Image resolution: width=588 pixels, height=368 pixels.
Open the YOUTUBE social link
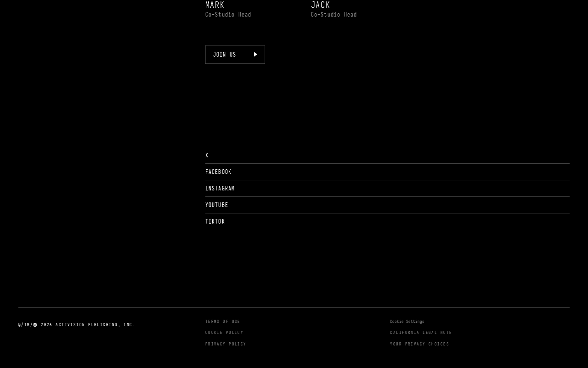pos(217,205)
